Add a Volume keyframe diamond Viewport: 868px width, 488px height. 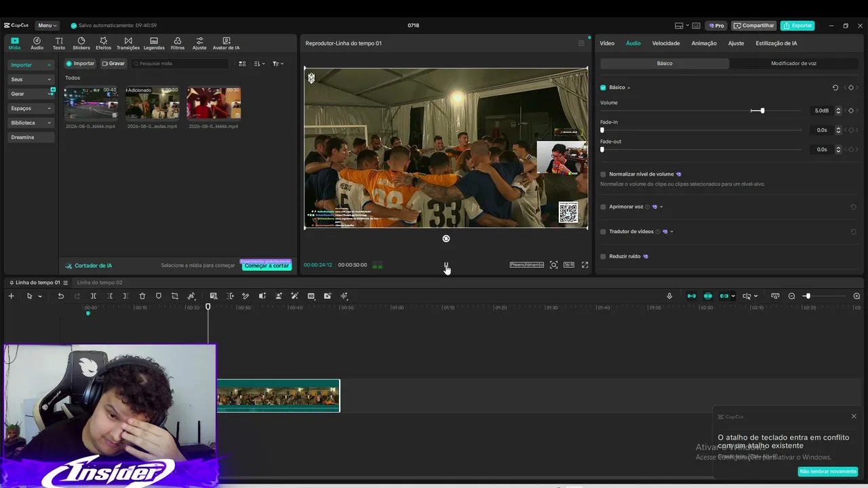[851, 110]
